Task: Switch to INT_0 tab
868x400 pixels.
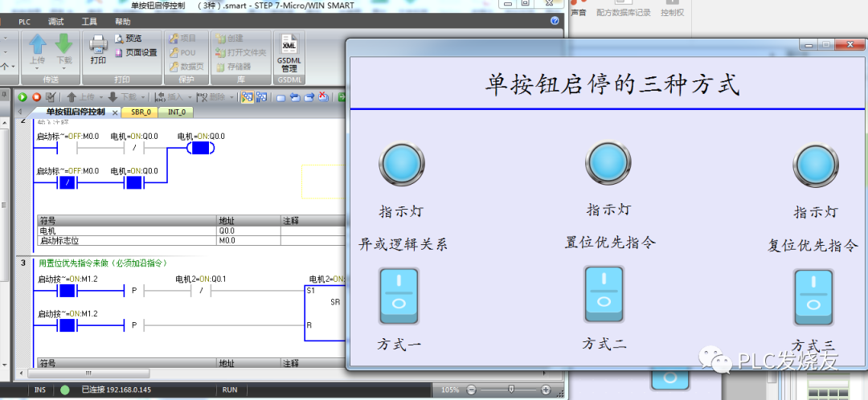Action: click(x=177, y=112)
